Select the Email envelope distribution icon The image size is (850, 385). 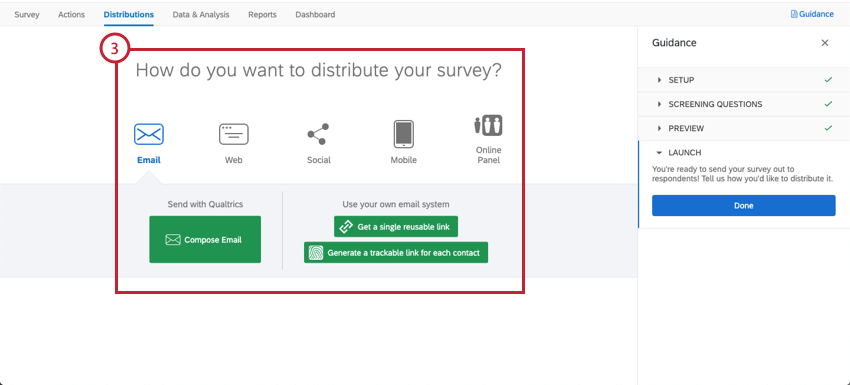149,134
